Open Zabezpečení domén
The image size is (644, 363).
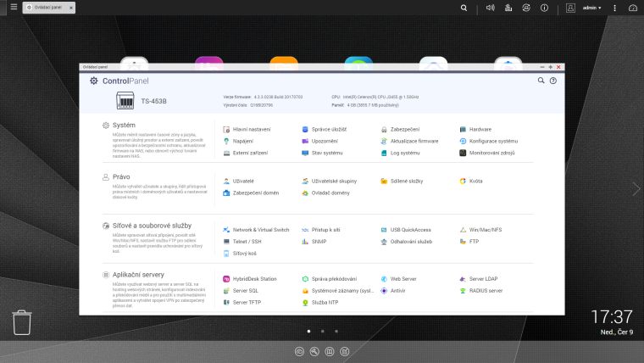coord(251,193)
